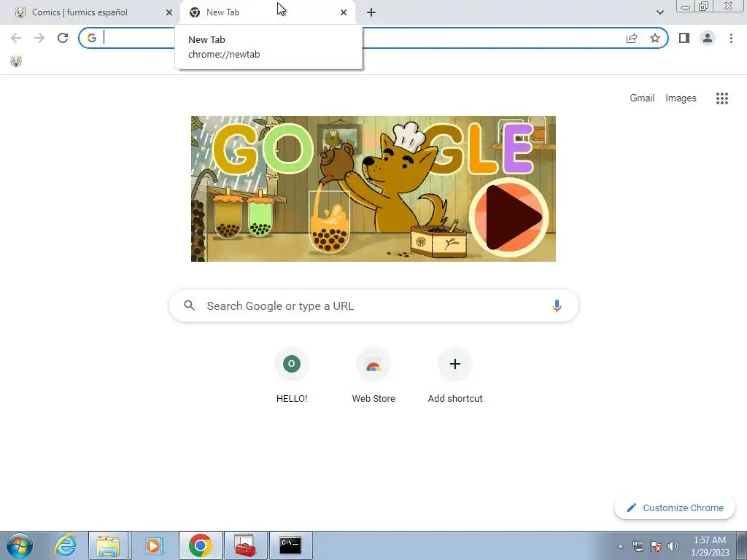
Task: Click the Search Google or type a URL box
Action: [x=373, y=306]
